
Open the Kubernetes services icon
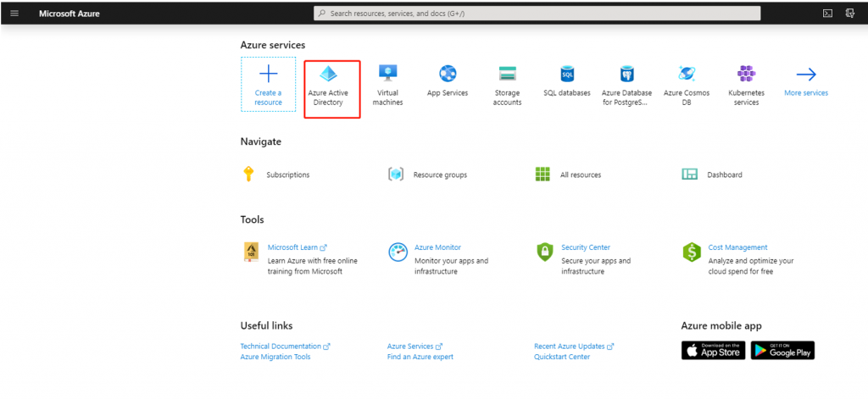[746, 74]
